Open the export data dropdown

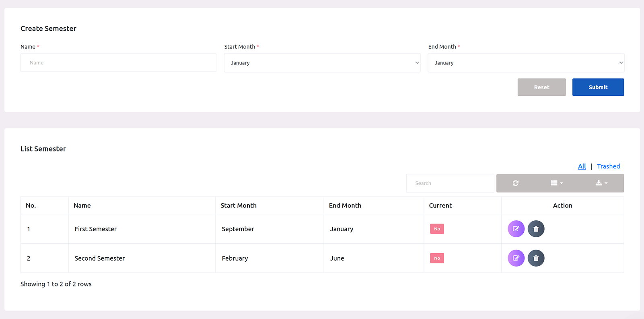point(601,183)
